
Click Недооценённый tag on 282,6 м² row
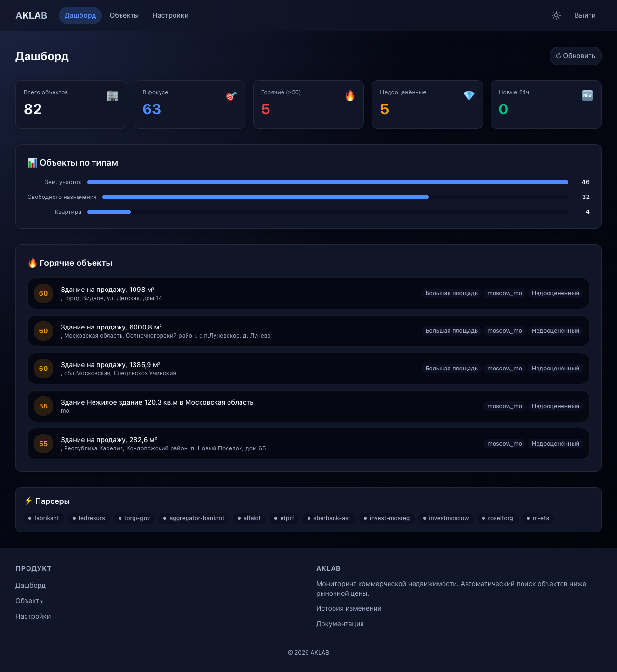point(555,444)
